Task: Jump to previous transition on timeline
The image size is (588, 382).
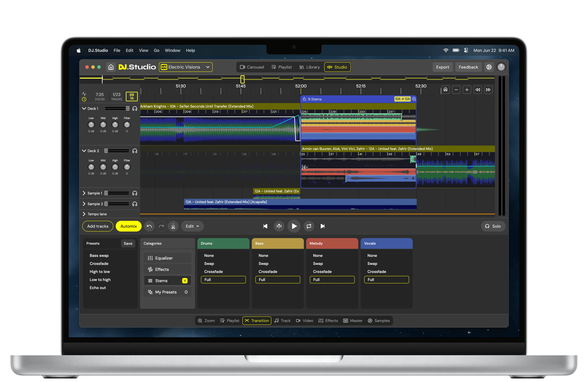Action: pyautogui.click(x=478, y=90)
